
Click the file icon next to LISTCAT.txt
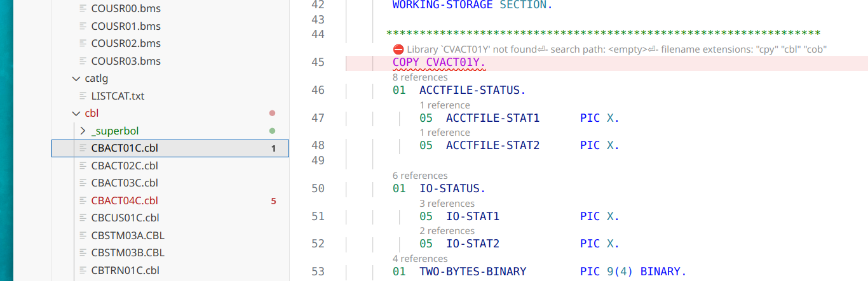pyautogui.click(x=83, y=96)
